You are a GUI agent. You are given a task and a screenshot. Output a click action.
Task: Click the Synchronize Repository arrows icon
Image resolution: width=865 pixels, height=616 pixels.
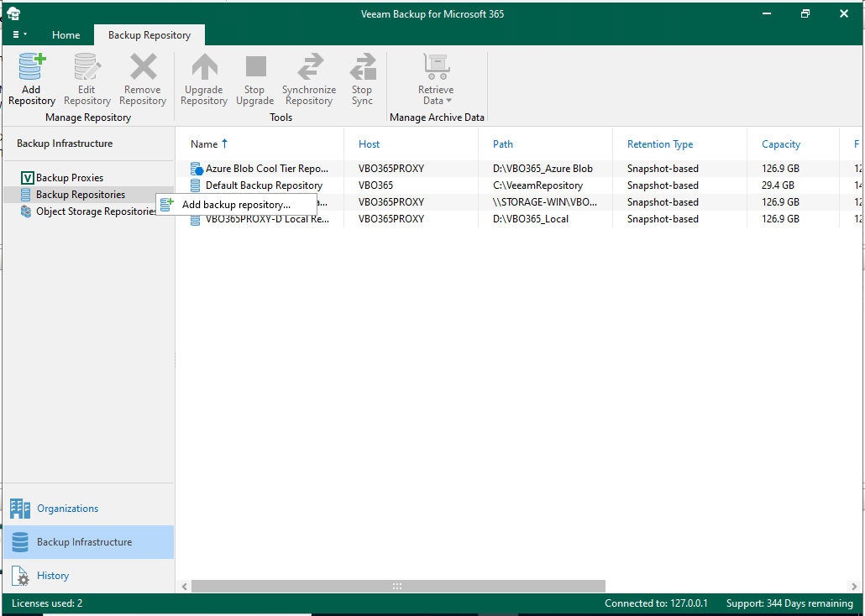pyautogui.click(x=310, y=67)
